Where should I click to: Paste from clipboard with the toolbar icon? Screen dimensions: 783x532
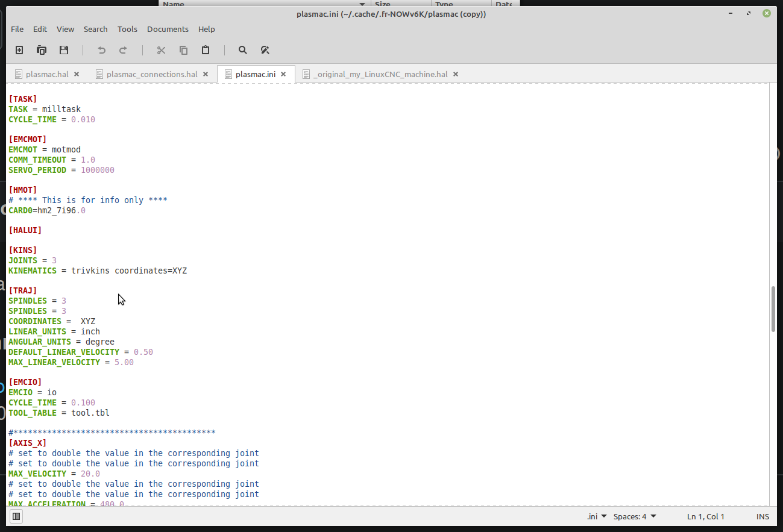point(206,50)
